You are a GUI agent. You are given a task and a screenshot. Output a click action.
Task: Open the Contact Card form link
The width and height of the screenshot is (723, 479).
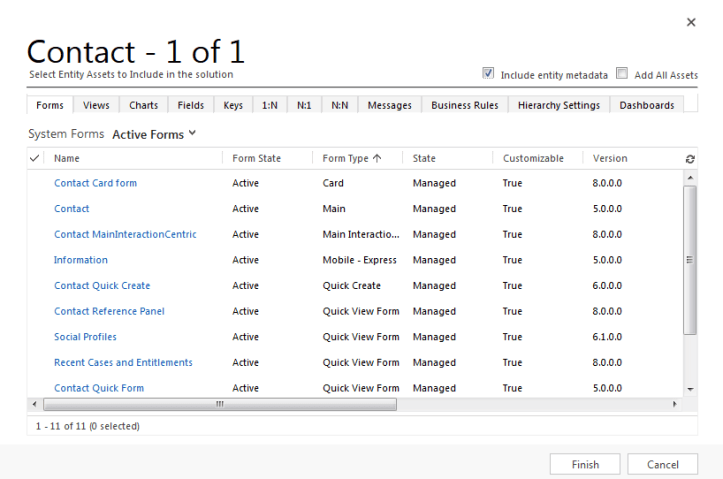pos(95,183)
